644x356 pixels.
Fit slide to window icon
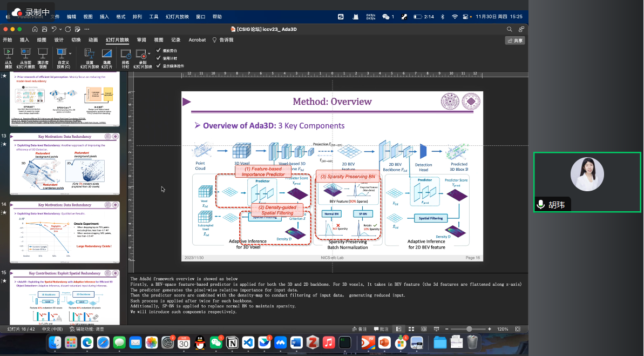[x=518, y=329]
